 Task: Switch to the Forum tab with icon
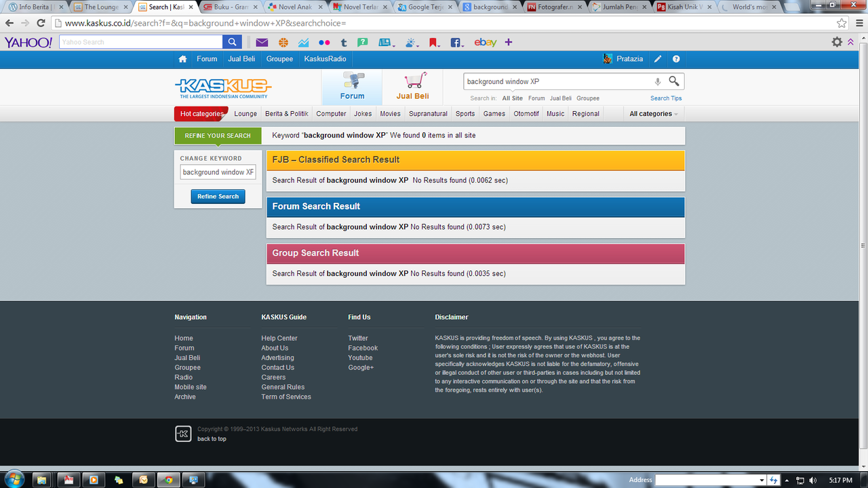coord(352,87)
